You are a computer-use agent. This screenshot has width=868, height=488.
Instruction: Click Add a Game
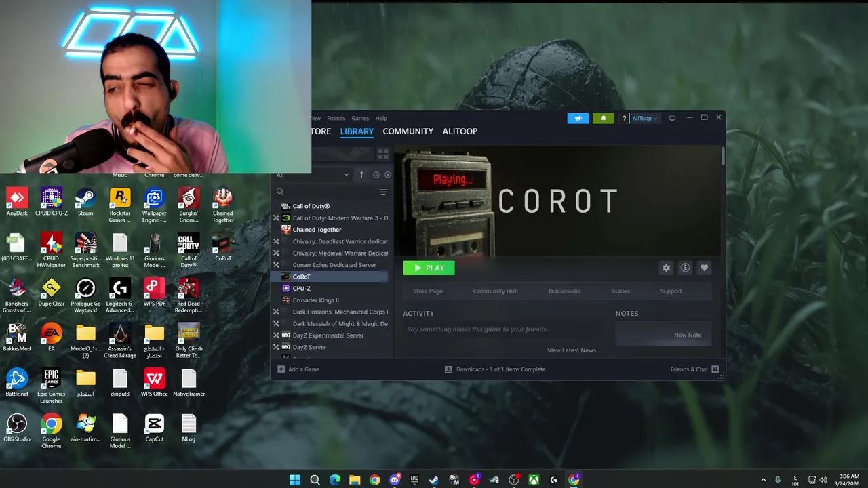tap(298, 369)
